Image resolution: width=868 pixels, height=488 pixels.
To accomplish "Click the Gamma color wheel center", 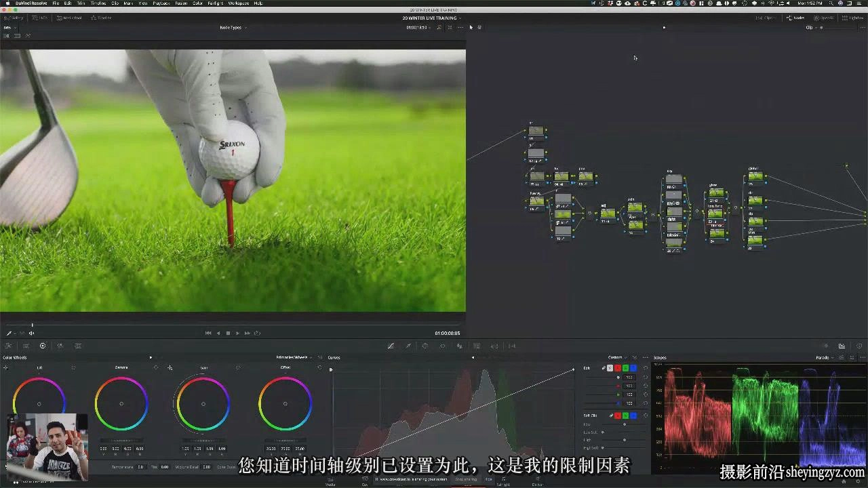I will coord(121,403).
